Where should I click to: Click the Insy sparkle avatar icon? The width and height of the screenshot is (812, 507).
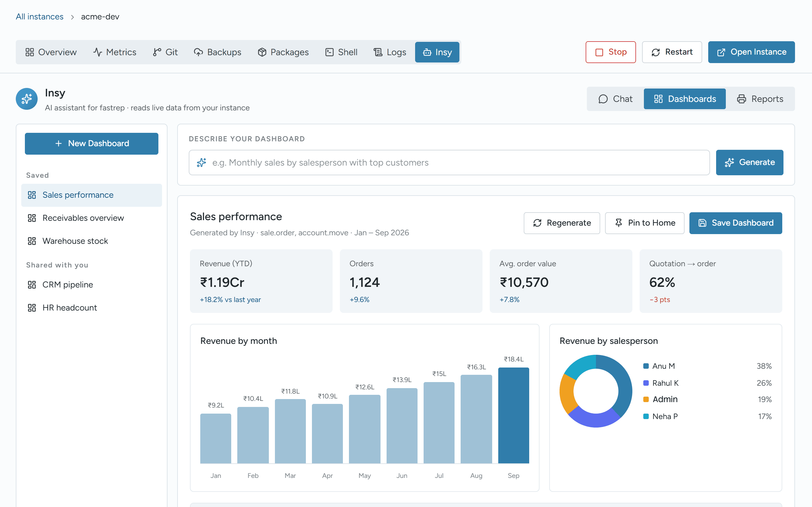tap(26, 99)
